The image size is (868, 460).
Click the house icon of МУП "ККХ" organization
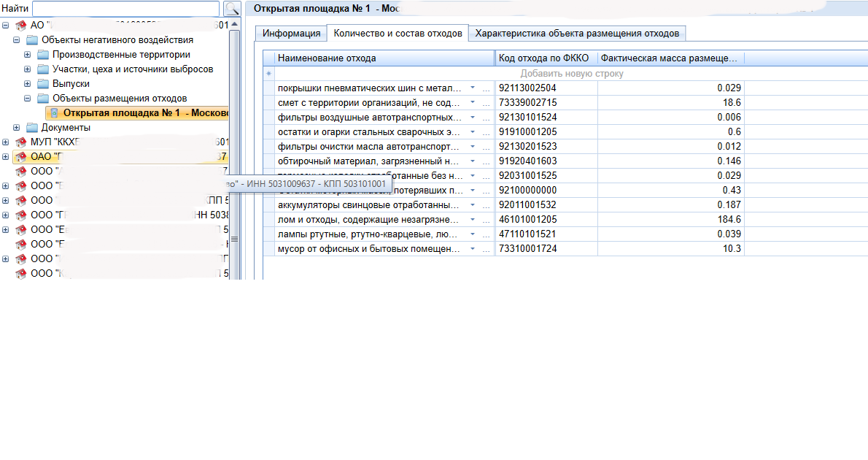point(20,142)
